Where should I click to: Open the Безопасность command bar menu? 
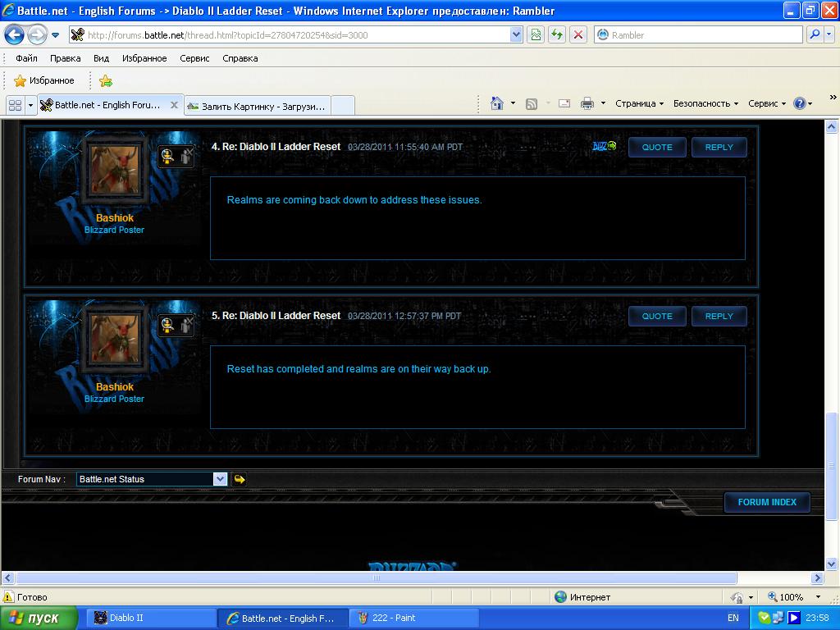click(x=705, y=103)
